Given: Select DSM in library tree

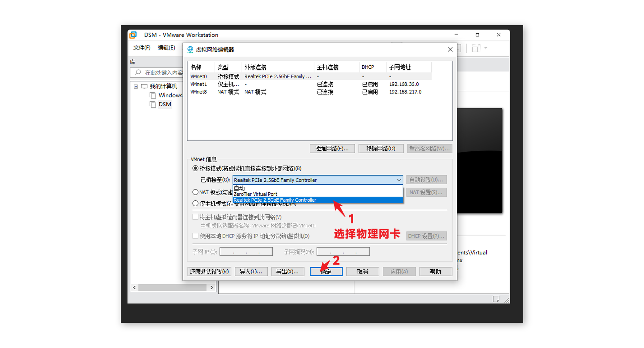Looking at the screenshot, I should 165,105.
